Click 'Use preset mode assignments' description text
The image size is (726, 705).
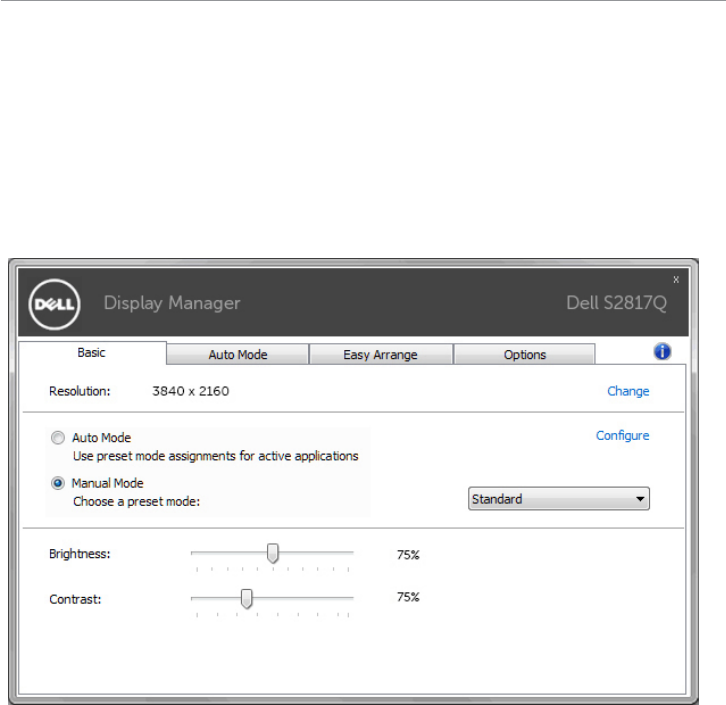pos(215,456)
